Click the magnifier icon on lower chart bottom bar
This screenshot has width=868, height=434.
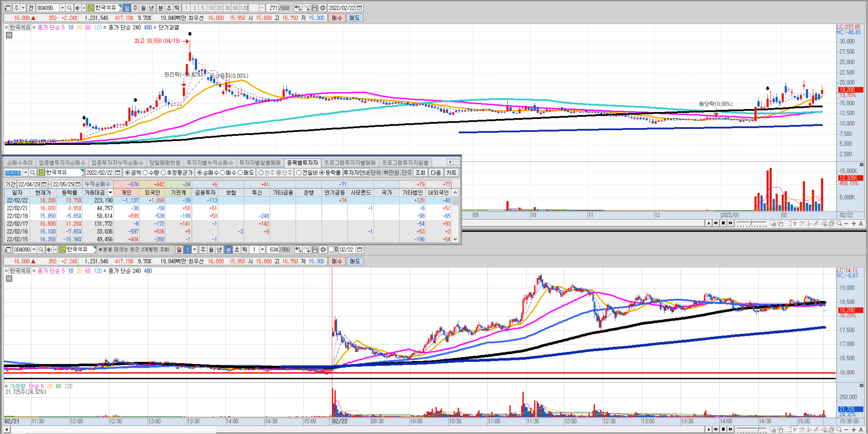point(839,430)
